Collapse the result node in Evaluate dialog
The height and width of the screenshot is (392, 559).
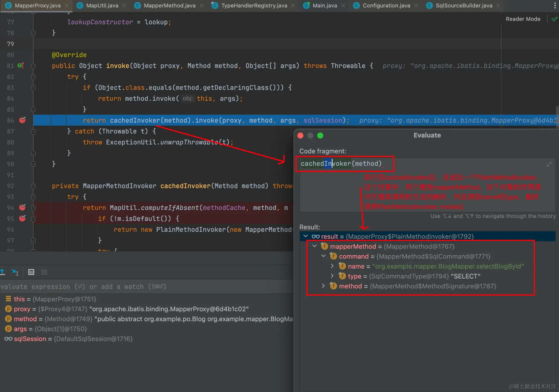[306, 236]
